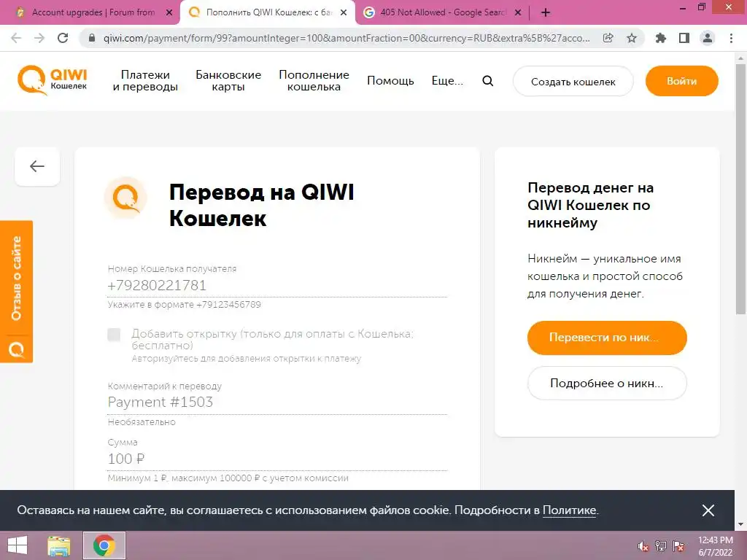Click the Минимум 1 ₽, максимум 100000 ₽ note
747x560 pixels.
pyautogui.click(x=228, y=478)
